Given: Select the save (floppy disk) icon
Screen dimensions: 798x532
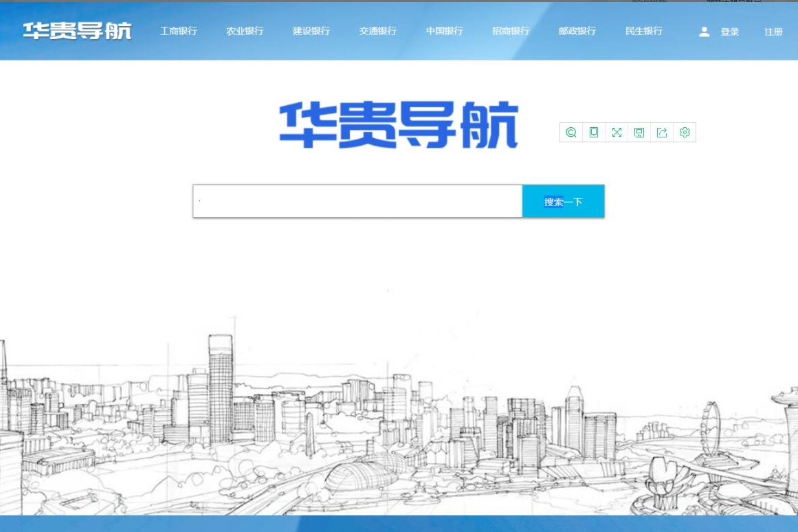Looking at the screenshot, I should [x=639, y=132].
